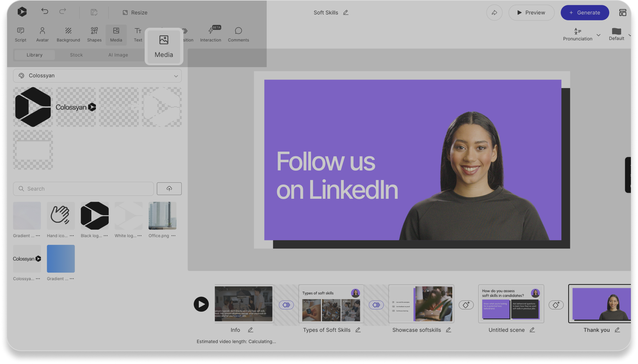Open options for Colossyan logo file
The image size is (638, 364).
click(x=38, y=278)
